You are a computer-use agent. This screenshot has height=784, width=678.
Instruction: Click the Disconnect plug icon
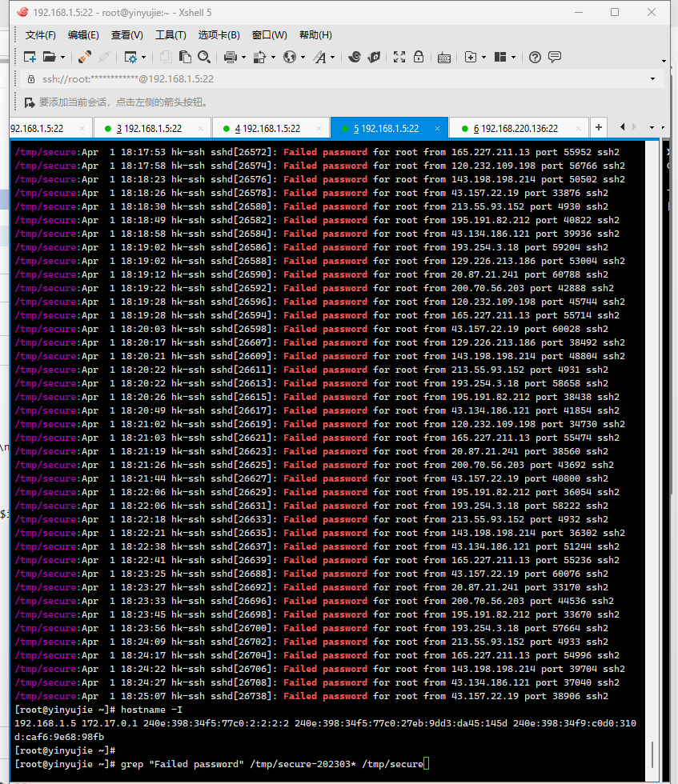click(104, 57)
